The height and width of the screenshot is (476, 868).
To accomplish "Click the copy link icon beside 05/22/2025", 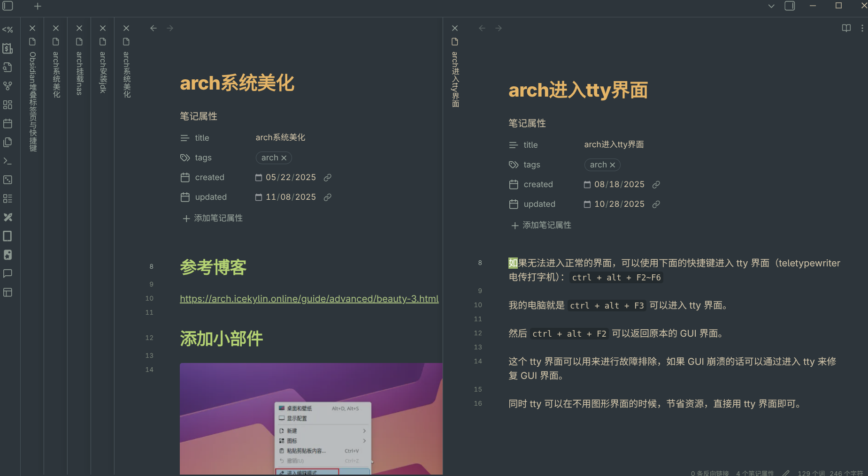I will point(328,177).
